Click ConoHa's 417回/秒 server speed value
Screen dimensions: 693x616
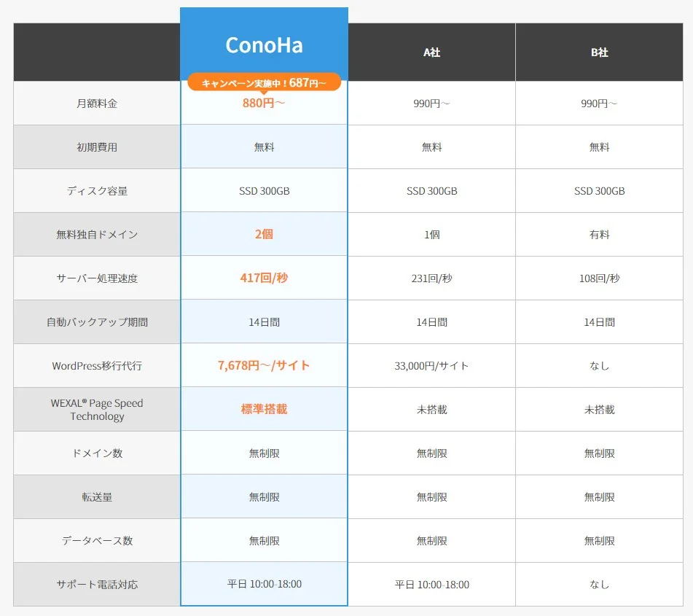pos(264,278)
